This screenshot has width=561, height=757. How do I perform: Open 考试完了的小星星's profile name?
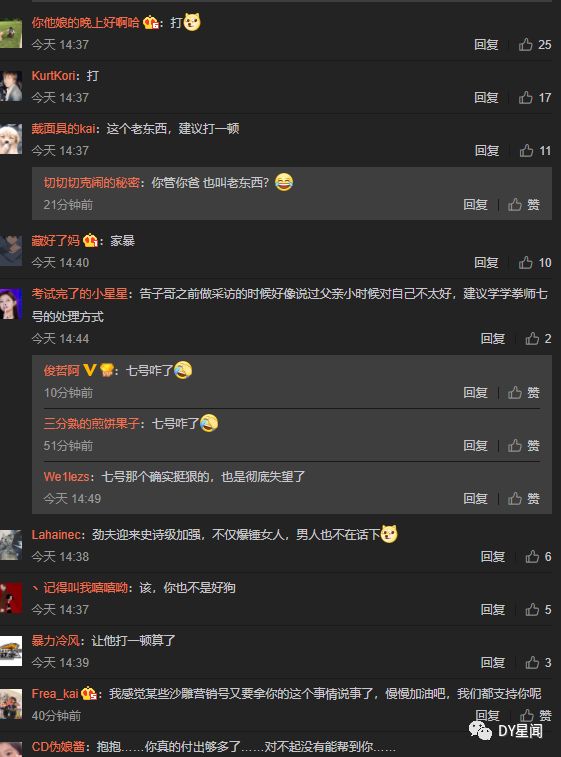(80, 294)
